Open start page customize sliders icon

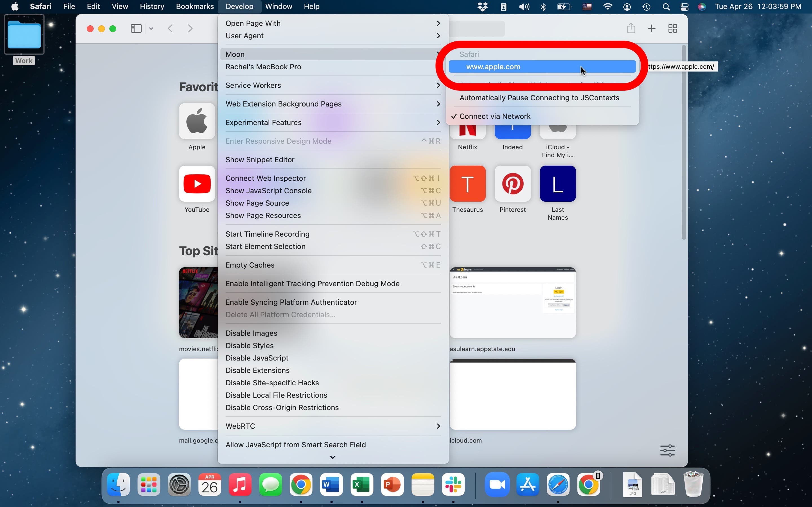667,450
